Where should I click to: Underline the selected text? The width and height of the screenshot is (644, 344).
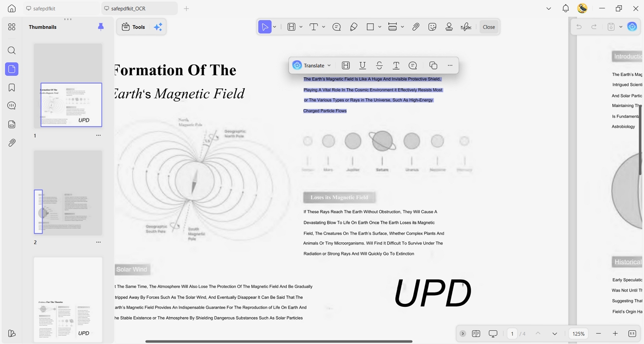coord(363,65)
